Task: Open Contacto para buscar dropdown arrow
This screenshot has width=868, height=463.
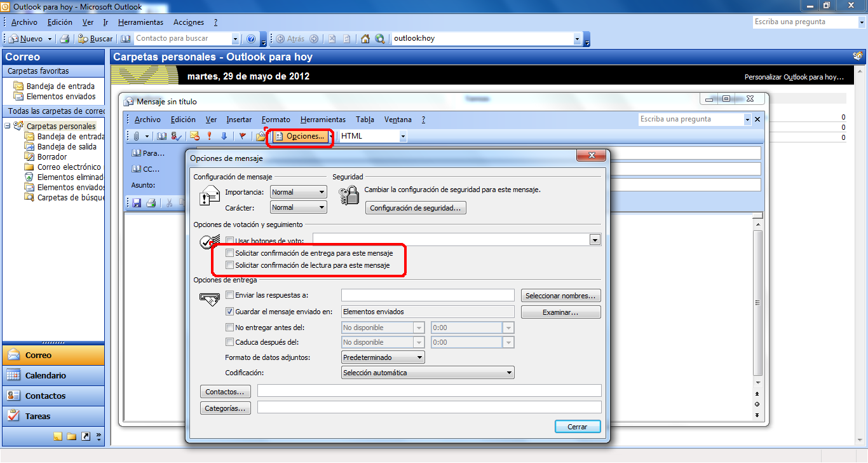Action: pyautogui.click(x=235, y=39)
